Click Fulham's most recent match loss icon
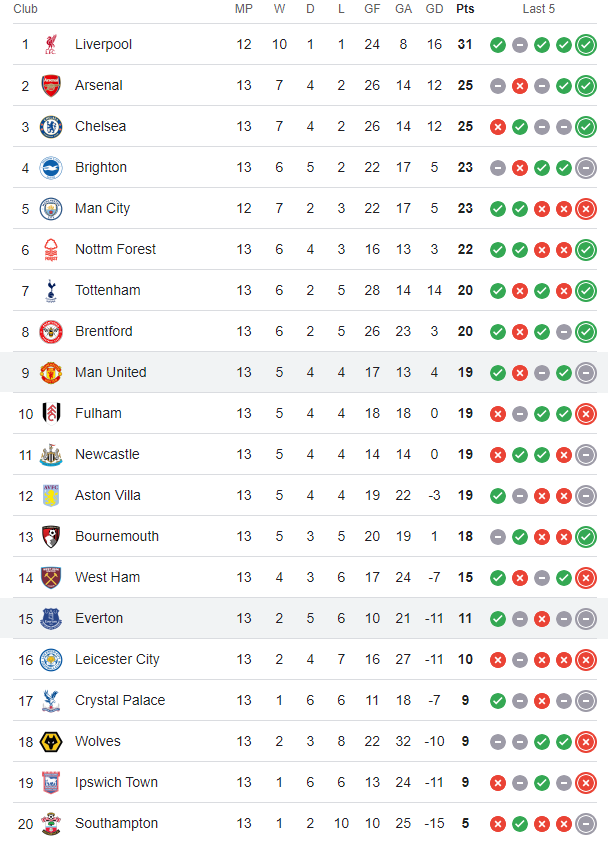This screenshot has width=608, height=844. 586,413
